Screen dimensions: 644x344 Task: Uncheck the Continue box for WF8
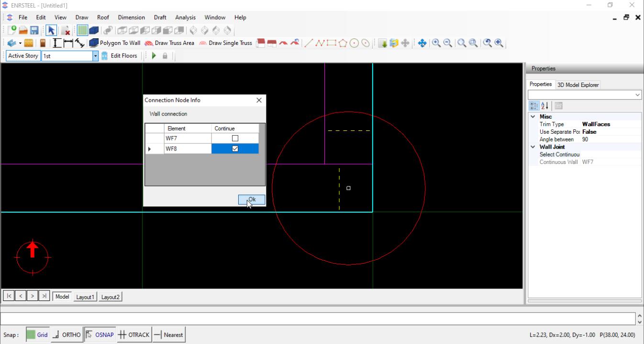[x=235, y=149]
